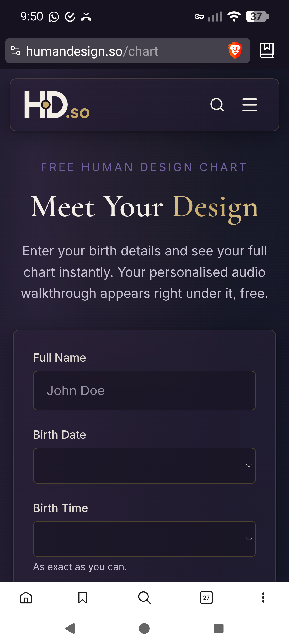289x644 pixels.
Task: Open the tab switcher showing 27 tabs
Action: coord(206,598)
